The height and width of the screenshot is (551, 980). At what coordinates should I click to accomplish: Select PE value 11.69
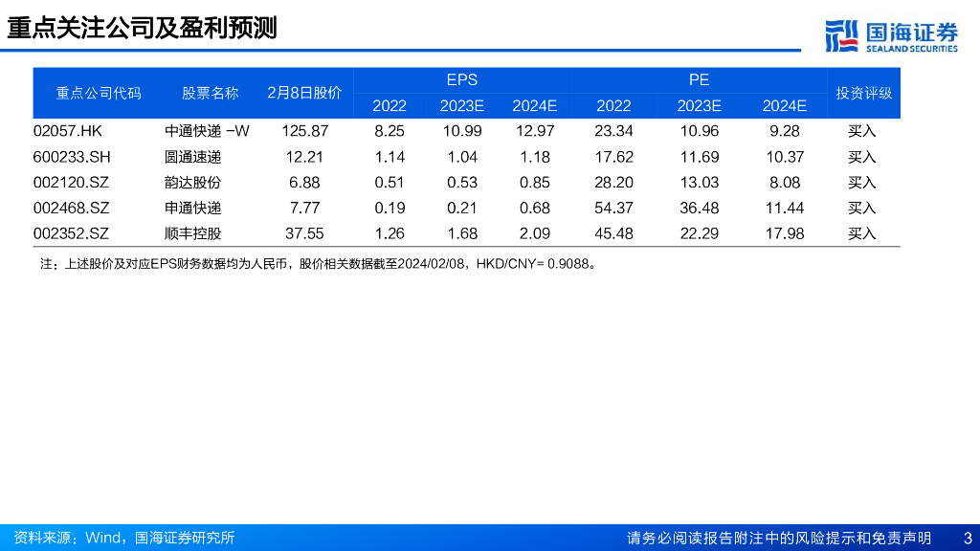[x=700, y=157]
